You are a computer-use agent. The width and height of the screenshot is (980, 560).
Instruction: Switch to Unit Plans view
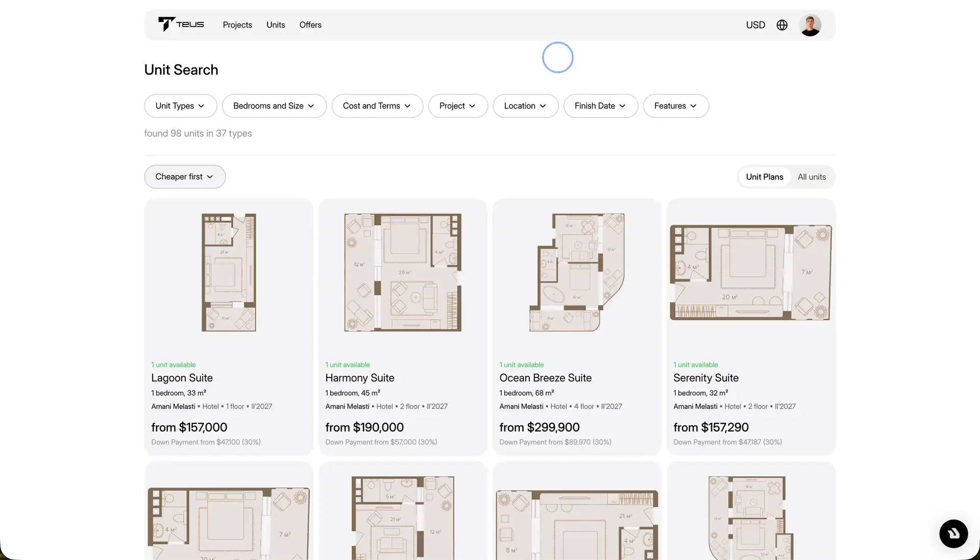(x=764, y=177)
